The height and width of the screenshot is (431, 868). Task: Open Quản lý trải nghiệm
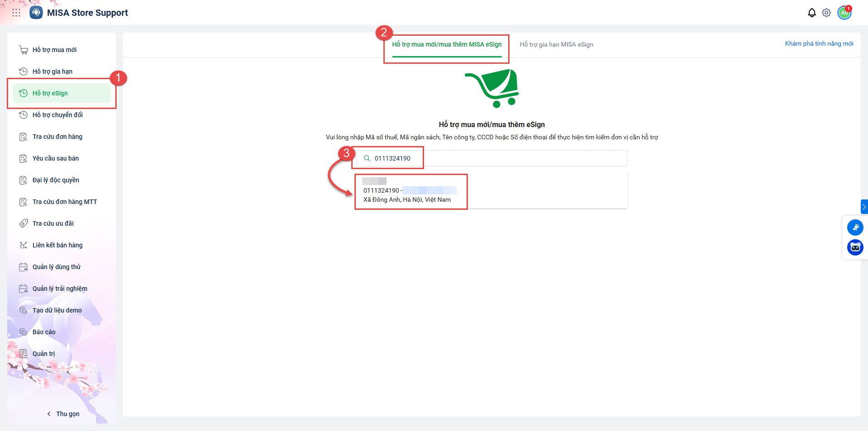point(61,289)
